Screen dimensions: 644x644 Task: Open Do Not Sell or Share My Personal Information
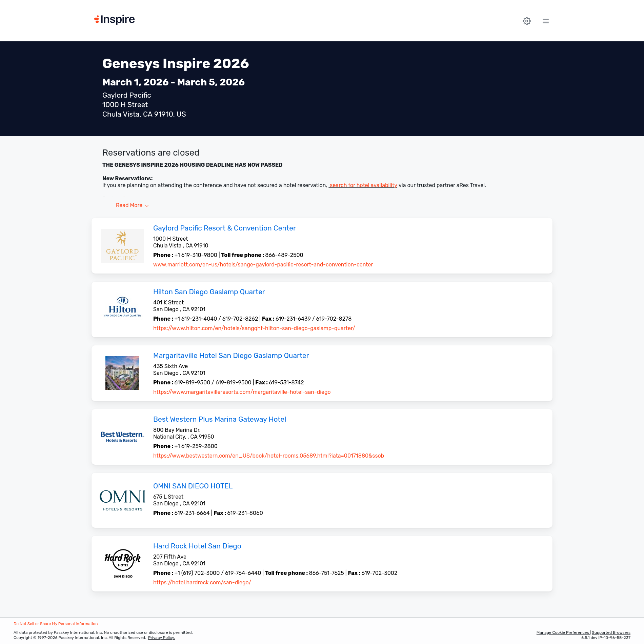click(56, 624)
